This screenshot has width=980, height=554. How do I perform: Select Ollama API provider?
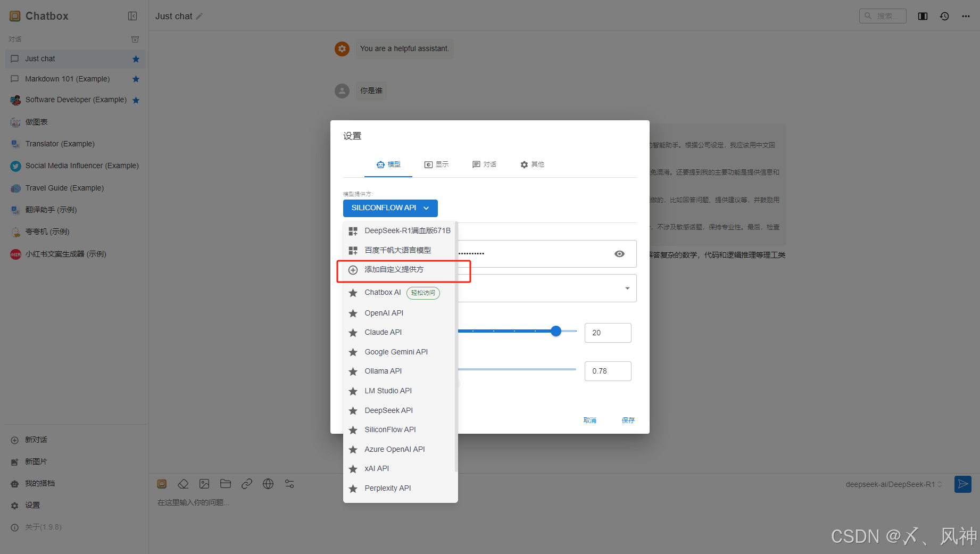point(400,371)
